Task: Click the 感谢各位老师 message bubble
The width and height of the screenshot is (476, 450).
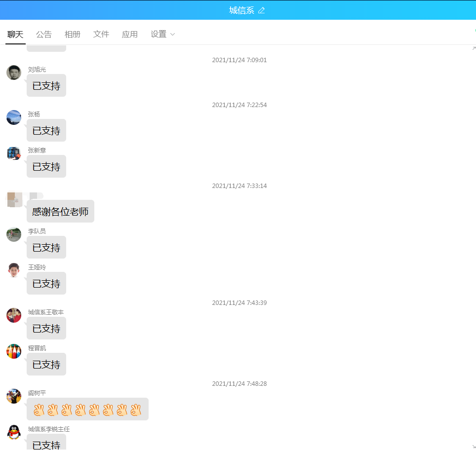Action: (x=60, y=212)
